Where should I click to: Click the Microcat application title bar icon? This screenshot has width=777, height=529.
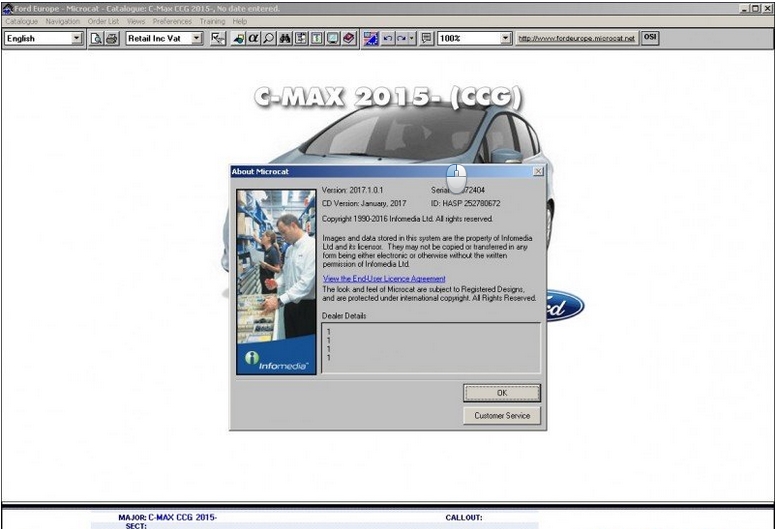pyautogui.click(x=7, y=8)
